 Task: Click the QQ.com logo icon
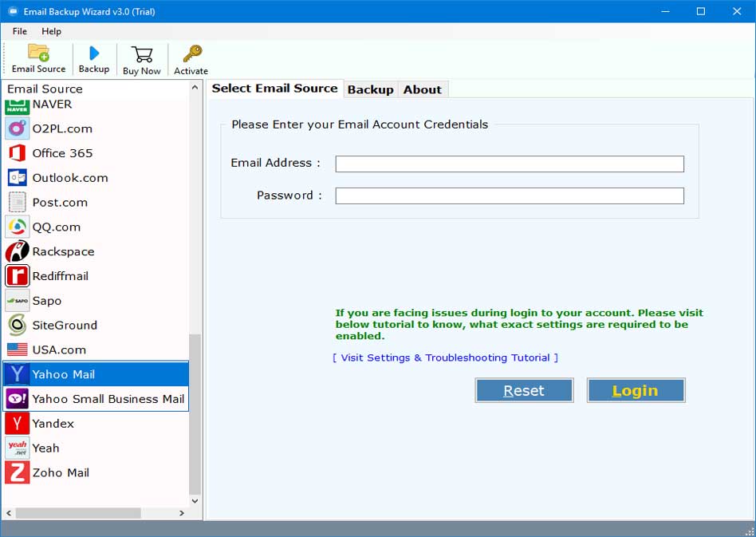coord(17,227)
